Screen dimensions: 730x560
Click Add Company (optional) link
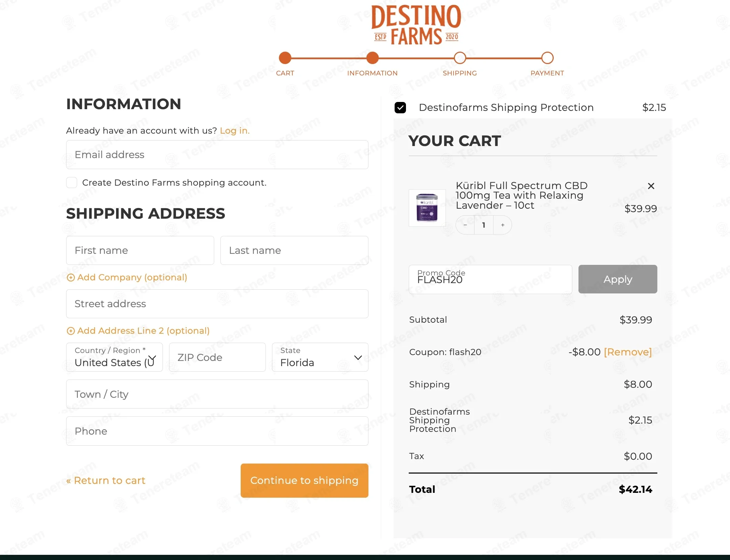132,277
